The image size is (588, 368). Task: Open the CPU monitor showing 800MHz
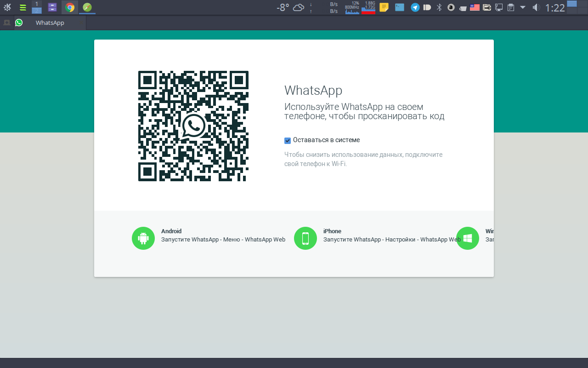(x=352, y=7)
